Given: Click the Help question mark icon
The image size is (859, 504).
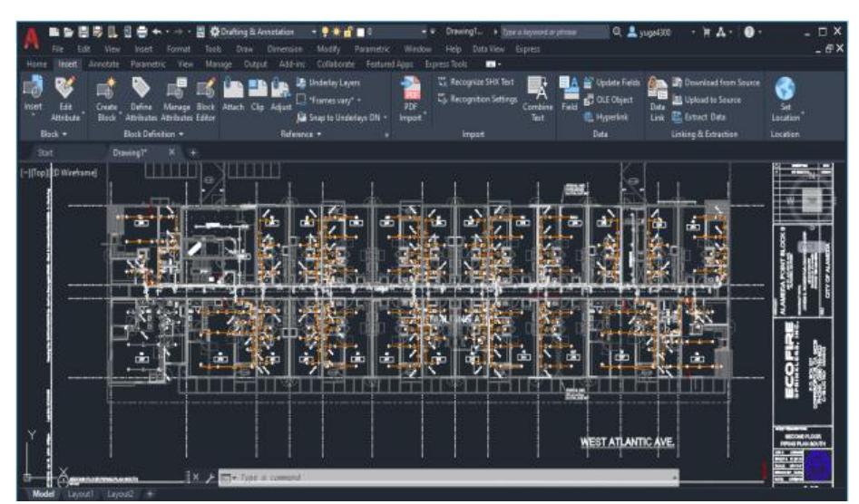Looking at the screenshot, I should tap(749, 32).
